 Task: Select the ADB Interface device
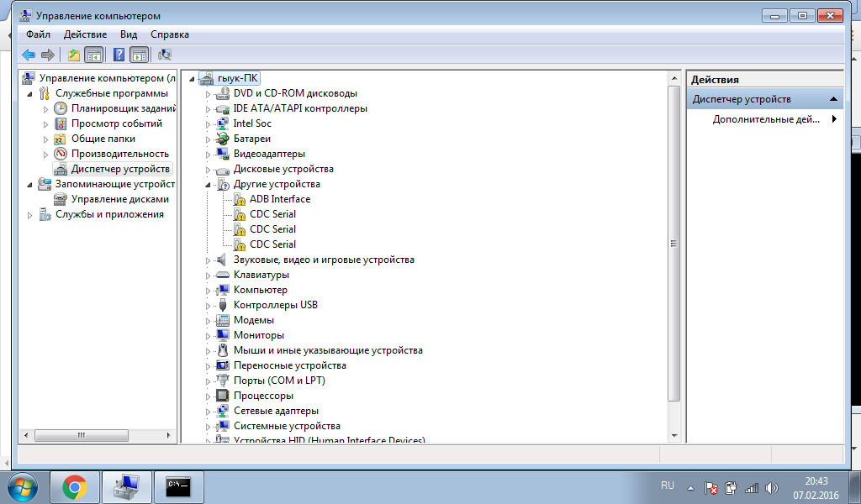(279, 199)
